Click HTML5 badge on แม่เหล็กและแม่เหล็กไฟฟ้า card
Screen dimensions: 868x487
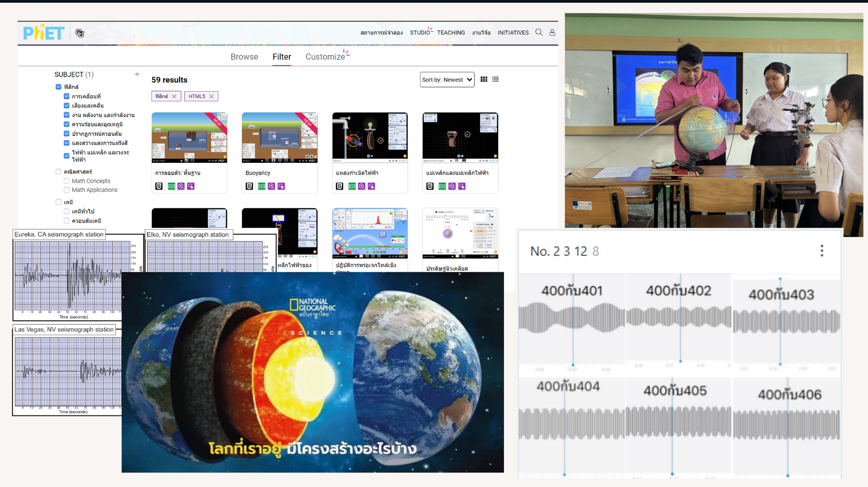(x=430, y=186)
